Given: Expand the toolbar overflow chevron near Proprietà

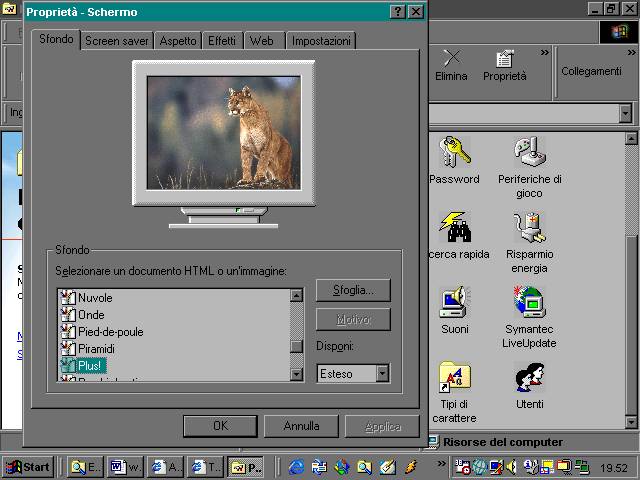Looking at the screenshot, I should pos(544,52).
